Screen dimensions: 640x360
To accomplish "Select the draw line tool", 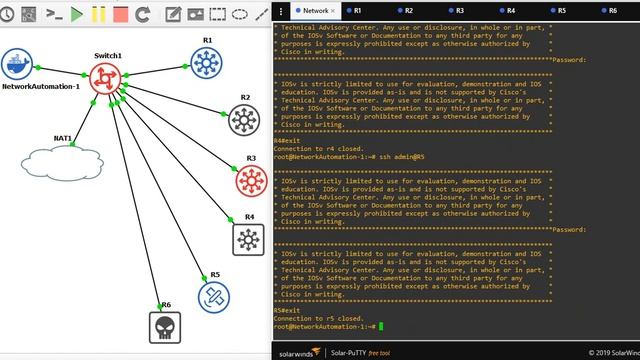I will [x=262, y=15].
